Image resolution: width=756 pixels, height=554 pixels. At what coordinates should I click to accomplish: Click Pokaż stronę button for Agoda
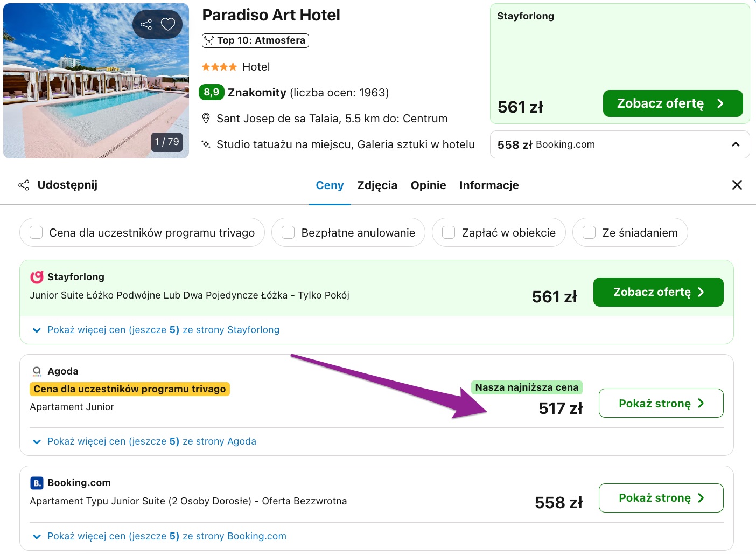point(661,403)
